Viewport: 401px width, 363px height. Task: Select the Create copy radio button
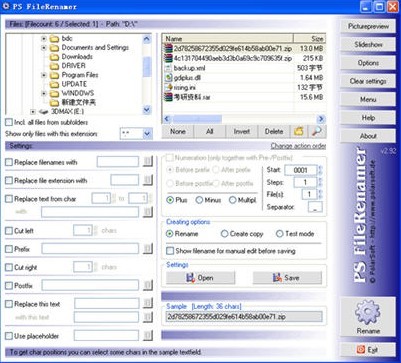(224, 234)
